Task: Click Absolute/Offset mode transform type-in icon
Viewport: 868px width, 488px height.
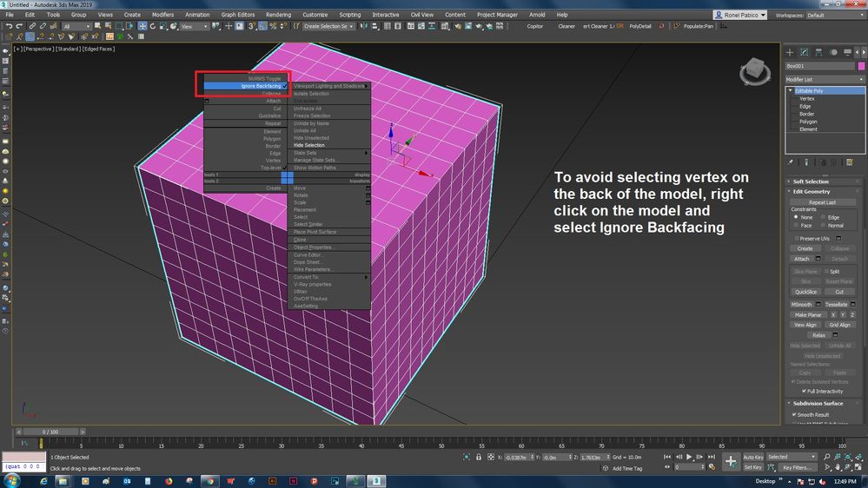Action: click(491, 457)
